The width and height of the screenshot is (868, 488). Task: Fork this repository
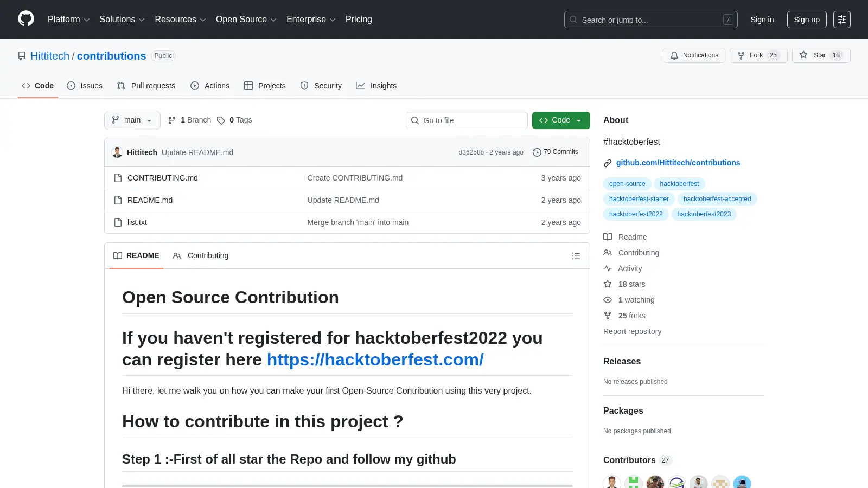click(x=758, y=55)
